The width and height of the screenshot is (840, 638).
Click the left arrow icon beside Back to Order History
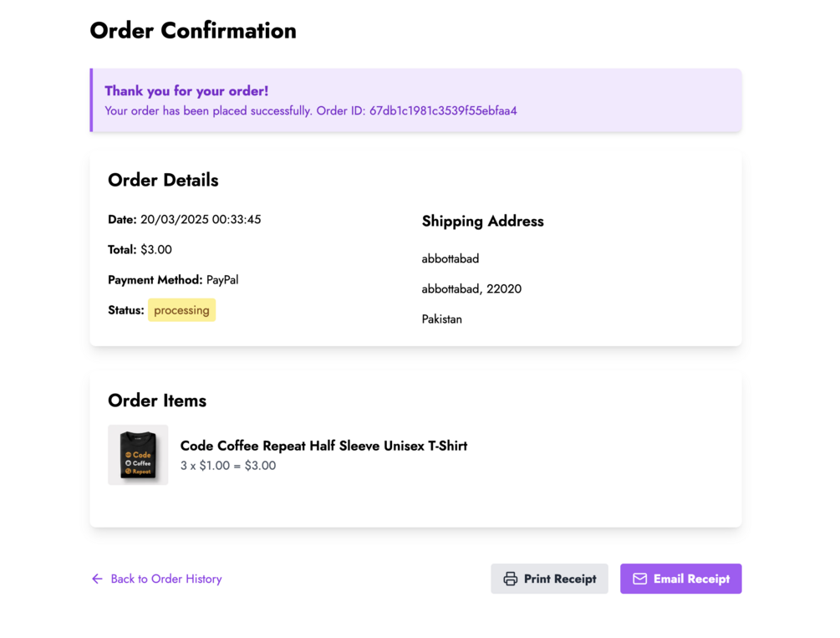[97, 579]
